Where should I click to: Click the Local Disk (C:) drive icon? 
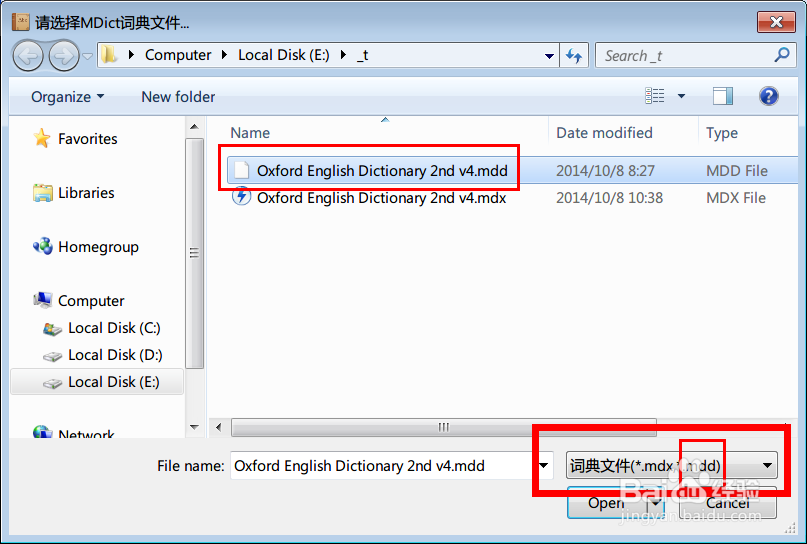tap(52, 329)
